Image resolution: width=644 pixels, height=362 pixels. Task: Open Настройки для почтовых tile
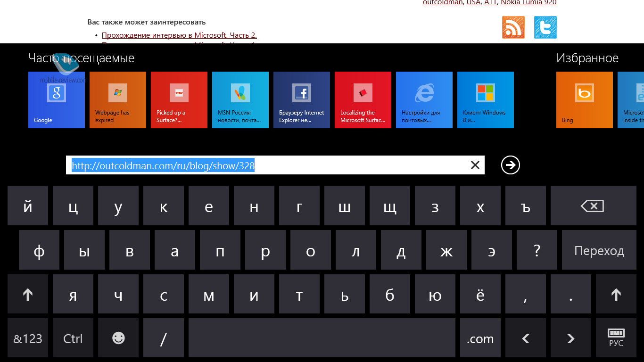[424, 100]
